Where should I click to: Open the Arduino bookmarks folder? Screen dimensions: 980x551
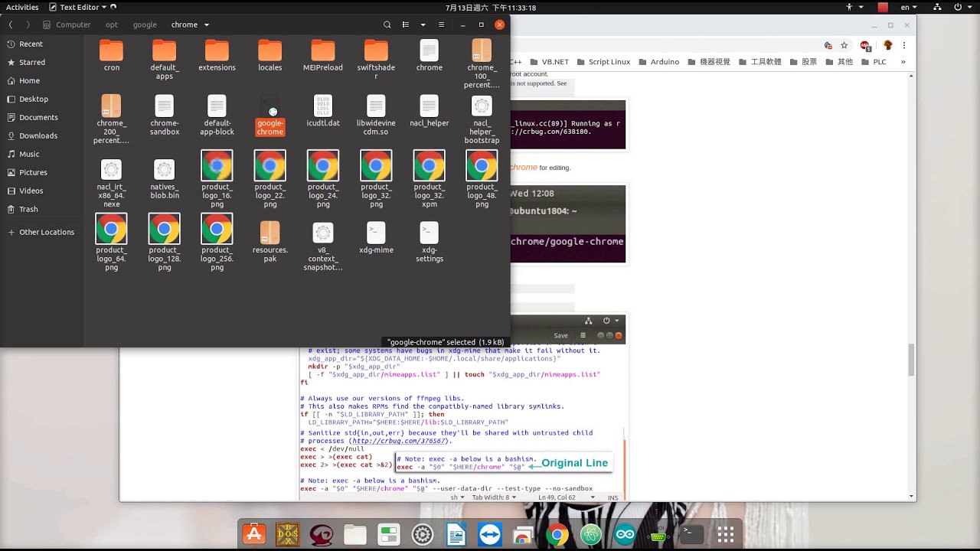[658, 62]
